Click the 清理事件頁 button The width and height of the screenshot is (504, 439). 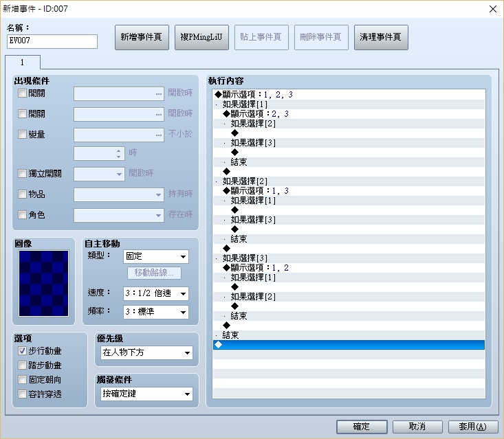tap(381, 37)
